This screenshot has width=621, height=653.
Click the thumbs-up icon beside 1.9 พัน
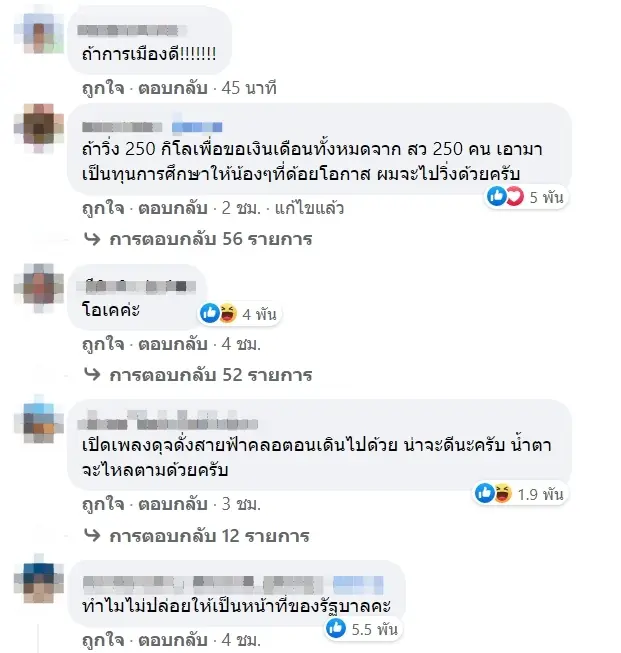click(x=484, y=493)
